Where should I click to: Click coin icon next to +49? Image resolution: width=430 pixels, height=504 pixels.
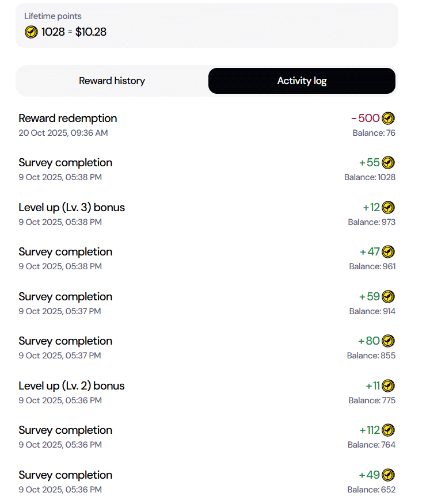point(389,475)
